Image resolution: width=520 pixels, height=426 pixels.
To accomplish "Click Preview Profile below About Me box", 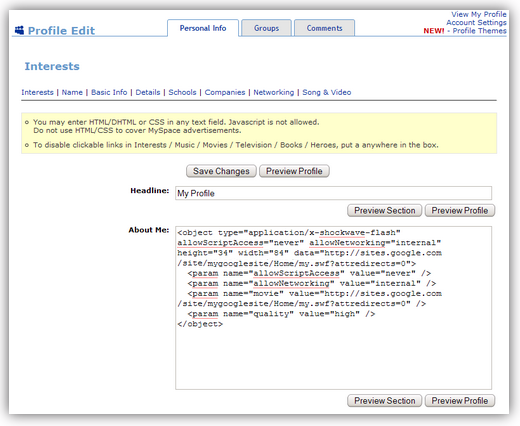I will (460, 400).
